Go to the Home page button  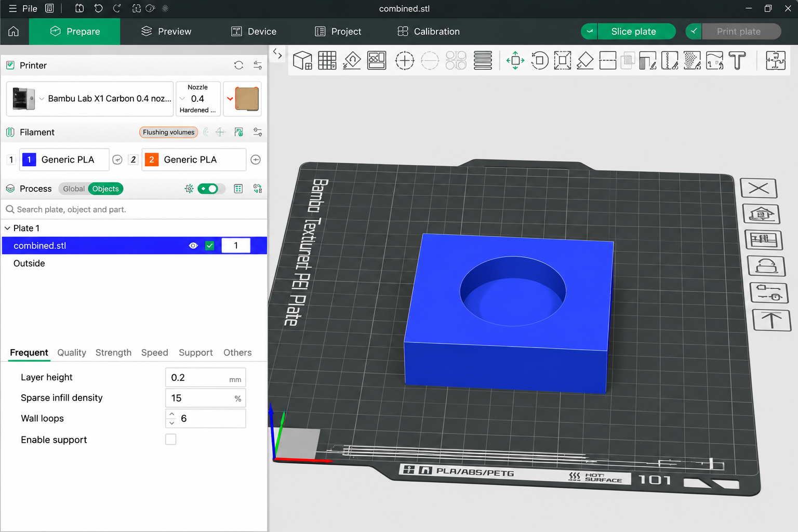pyautogui.click(x=14, y=31)
